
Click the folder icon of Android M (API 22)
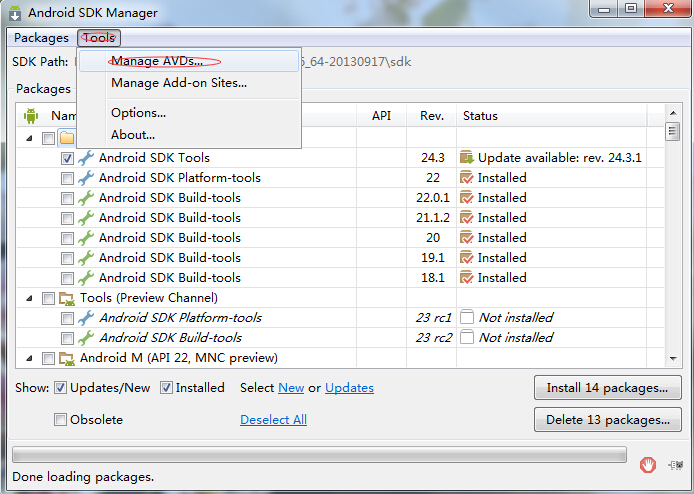tap(67, 359)
